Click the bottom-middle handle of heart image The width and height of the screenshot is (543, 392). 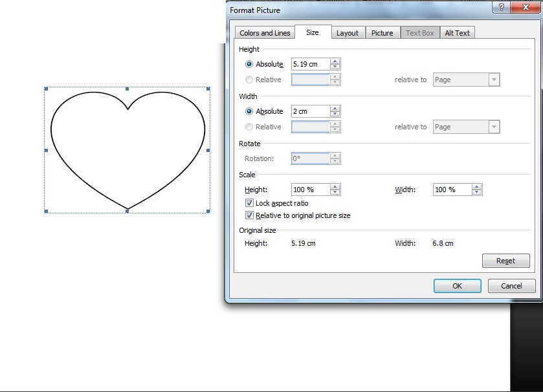(127, 211)
